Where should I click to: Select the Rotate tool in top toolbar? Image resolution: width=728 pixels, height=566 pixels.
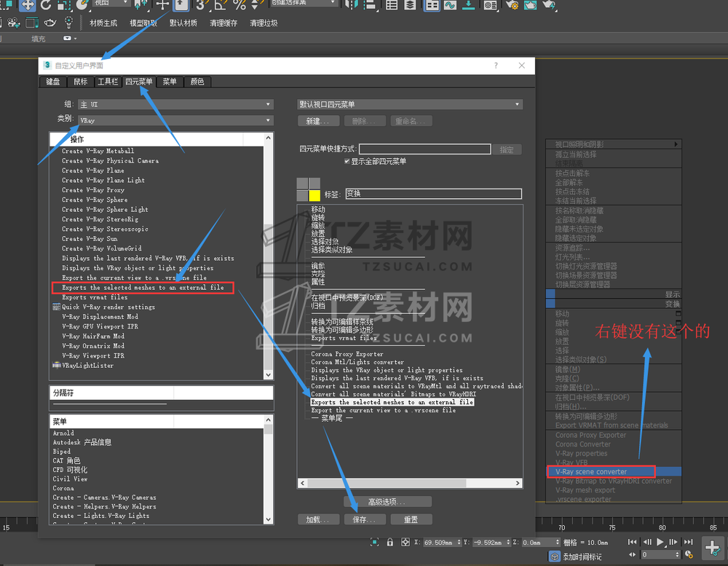[46, 5]
